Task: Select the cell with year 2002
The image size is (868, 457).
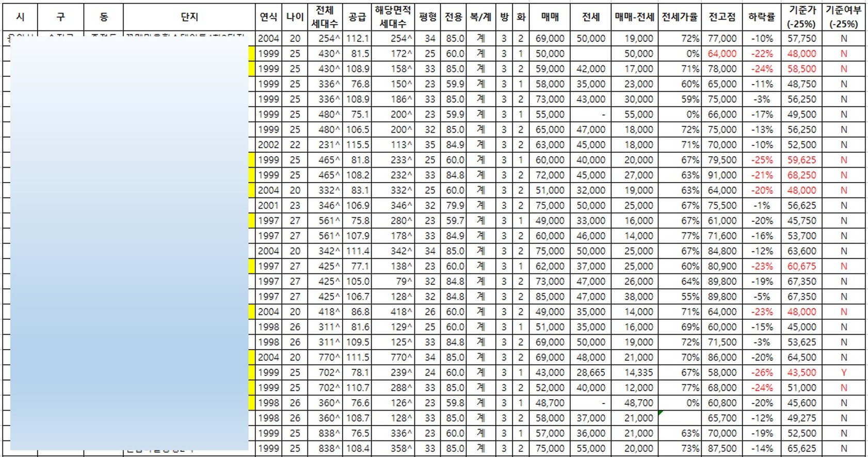Action: (x=268, y=144)
